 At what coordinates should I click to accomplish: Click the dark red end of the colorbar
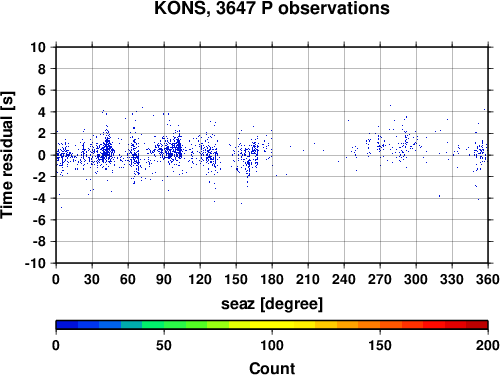pos(477,325)
